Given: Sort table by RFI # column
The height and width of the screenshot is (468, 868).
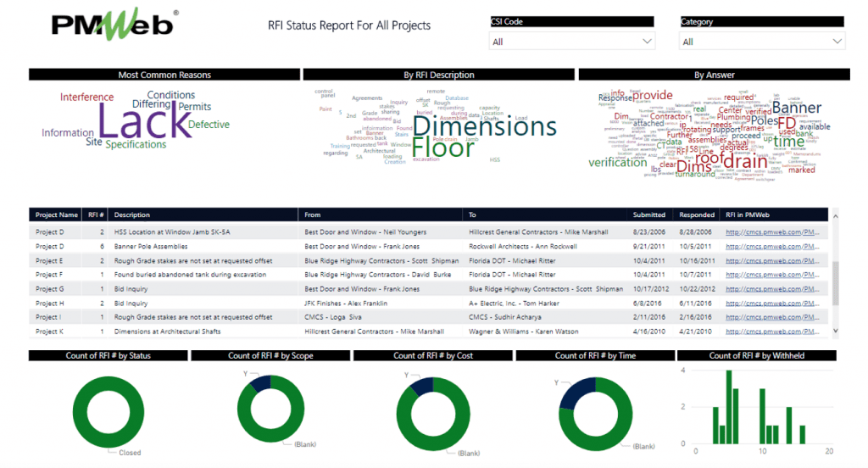Looking at the screenshot, I should point(96,214).
